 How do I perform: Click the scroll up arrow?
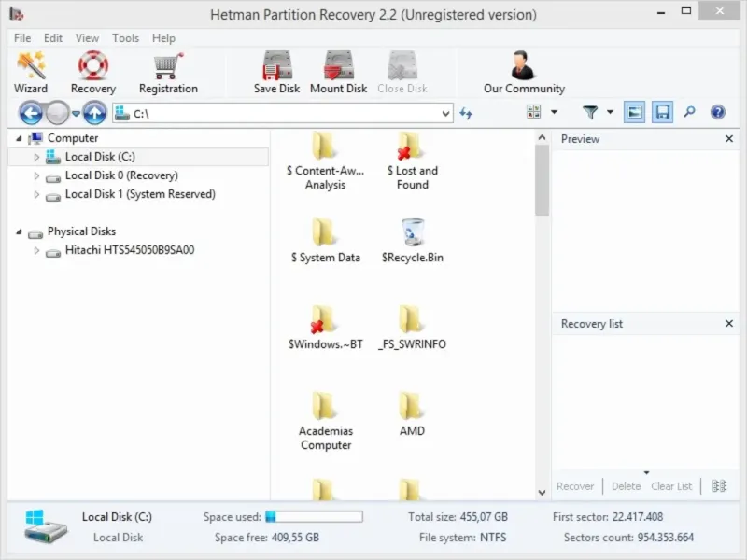(542, 137)
